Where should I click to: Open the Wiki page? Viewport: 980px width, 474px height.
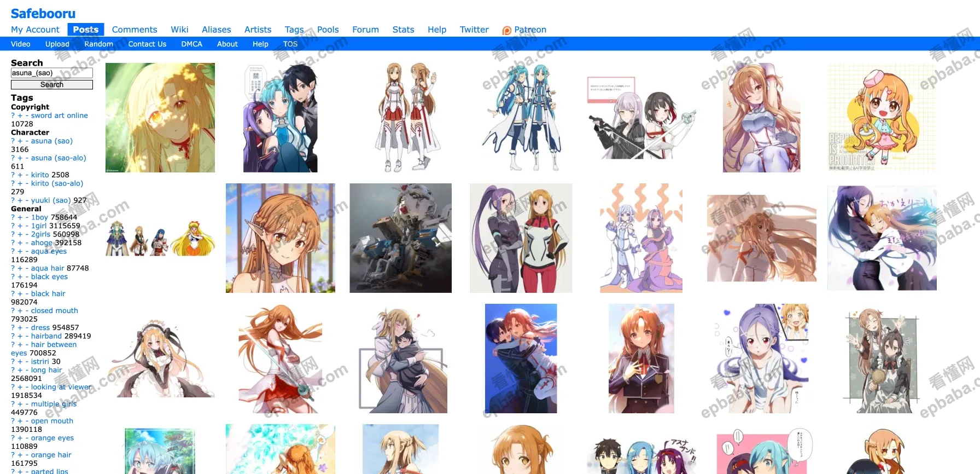pyautogui.click(x=179, y=30)
